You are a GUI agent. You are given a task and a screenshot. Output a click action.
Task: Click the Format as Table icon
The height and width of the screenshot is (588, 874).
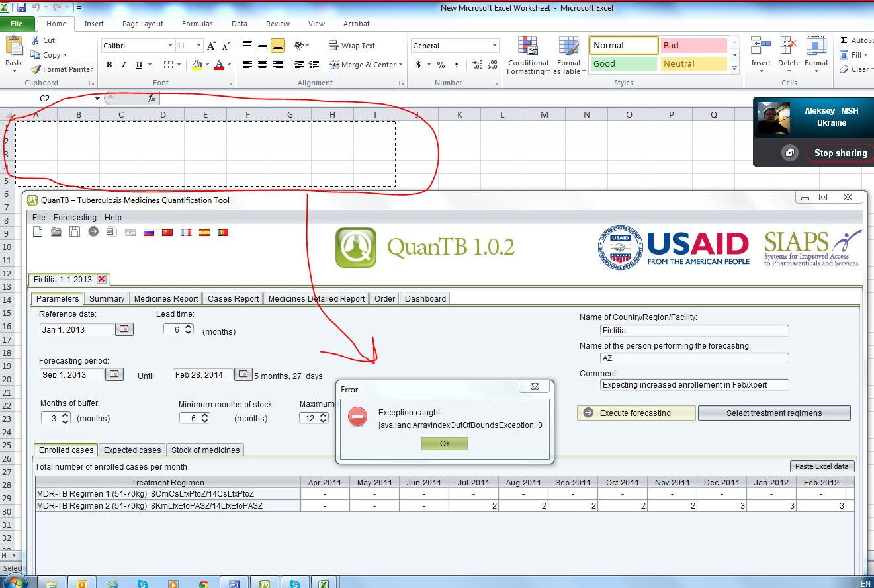[569, 46]
